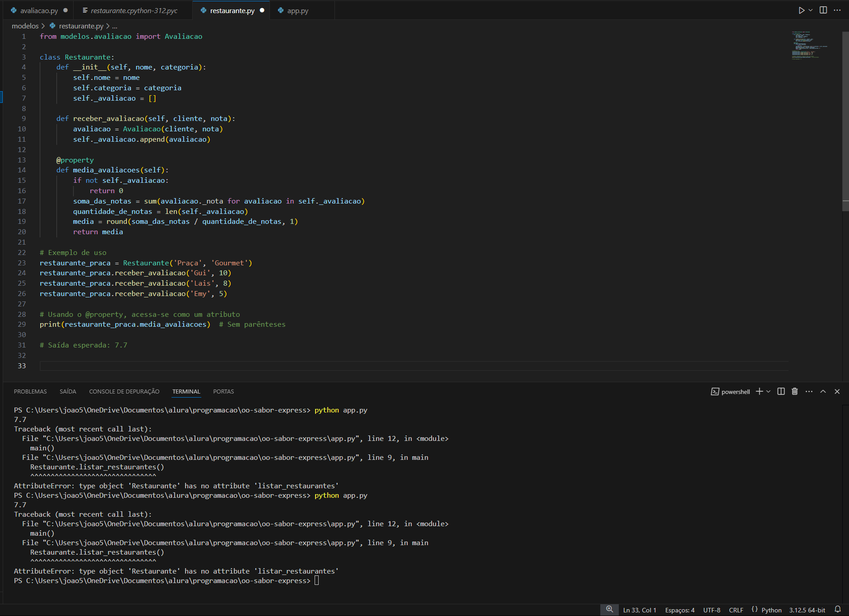Select interpreter 3.12.5 64-bit
This screenshot has width=849, height=616.
807,610
